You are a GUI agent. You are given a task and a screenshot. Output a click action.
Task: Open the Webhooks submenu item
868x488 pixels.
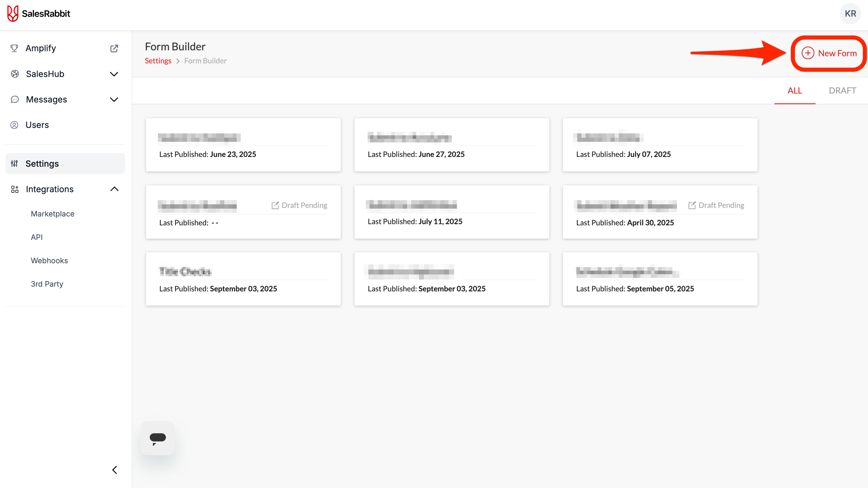pos(49,261)
